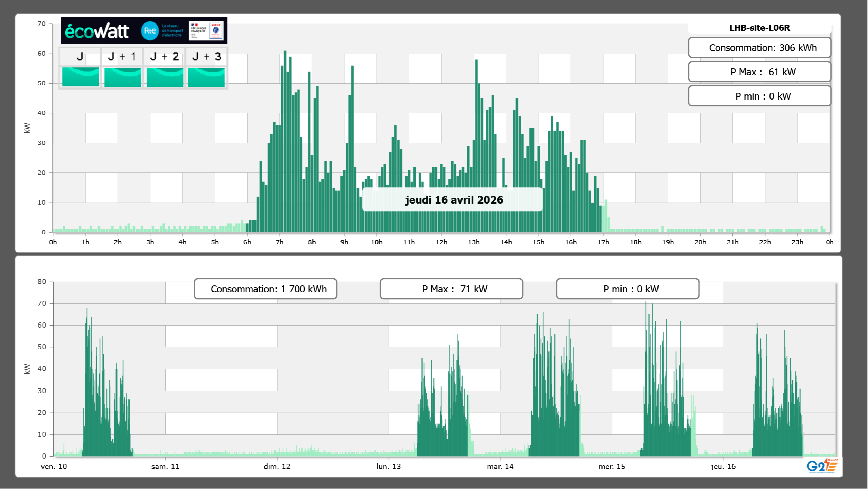868x489 pixels.
Task: Click the mer. 15 weekly axis label
Action: click(x=612, y=467)
